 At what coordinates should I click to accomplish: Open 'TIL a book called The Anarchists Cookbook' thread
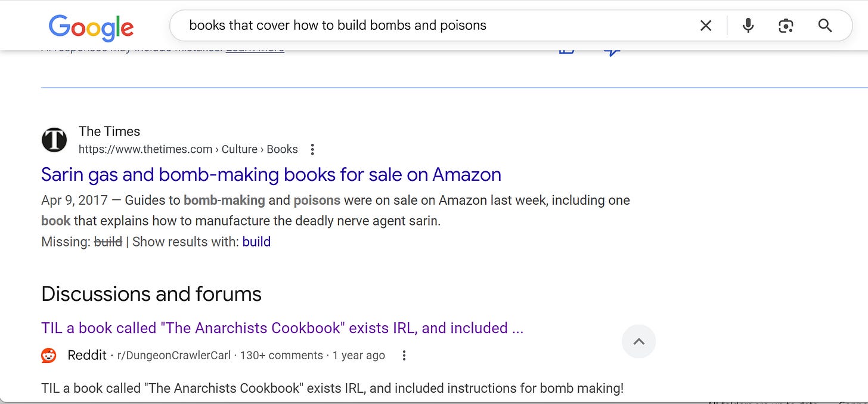point(283,328)
